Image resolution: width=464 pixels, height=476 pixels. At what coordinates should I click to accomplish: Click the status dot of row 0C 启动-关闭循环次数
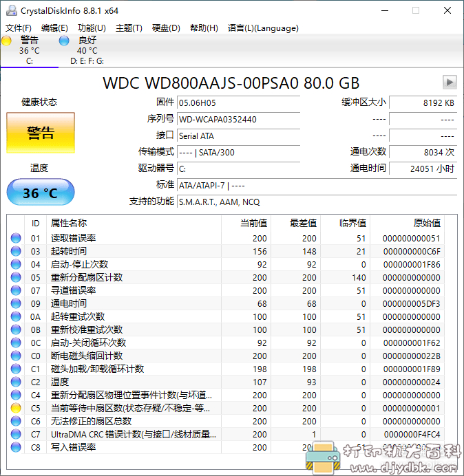[x=16, y=343]
